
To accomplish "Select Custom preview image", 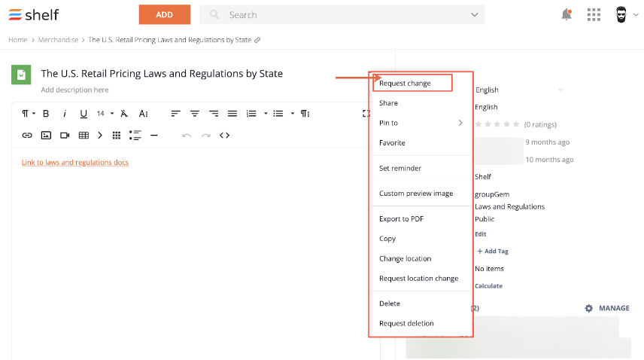I will pos(416,193).
